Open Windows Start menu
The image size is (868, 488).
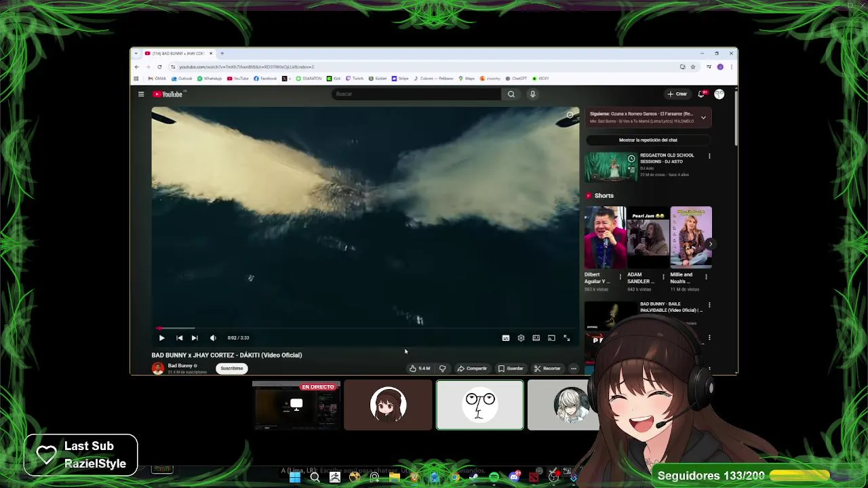(295, 477)
